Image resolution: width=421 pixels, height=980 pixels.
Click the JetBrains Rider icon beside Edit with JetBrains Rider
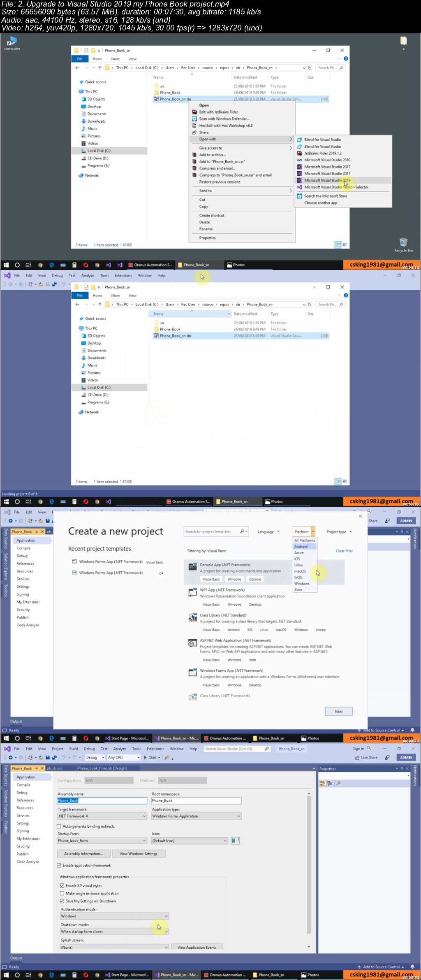[194, 112]
